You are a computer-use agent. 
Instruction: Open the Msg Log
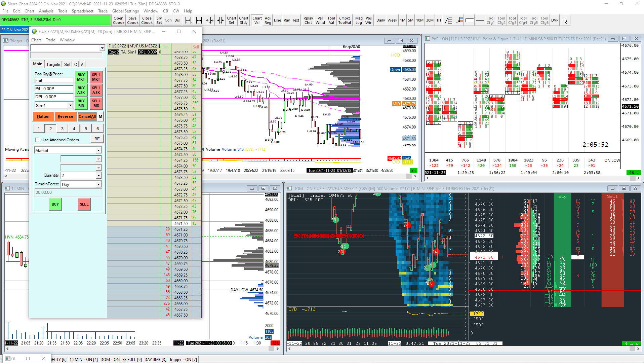tap(359, 21)
